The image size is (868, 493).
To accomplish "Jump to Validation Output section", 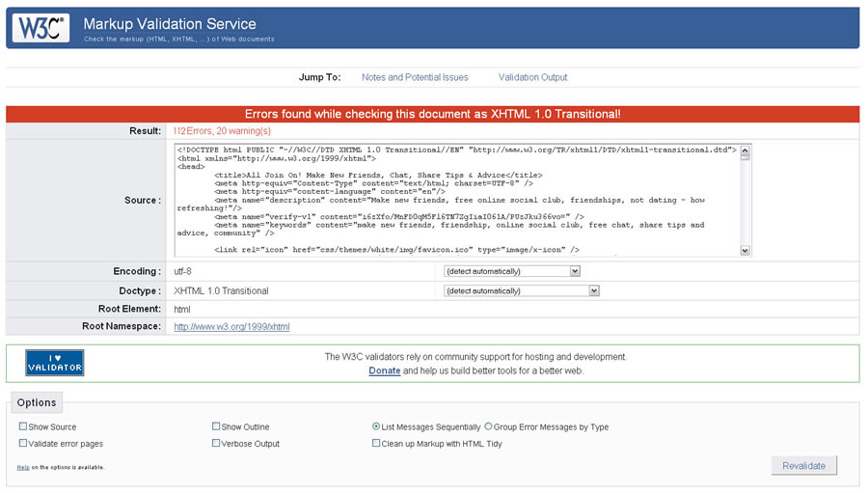I will pos(532,77).
